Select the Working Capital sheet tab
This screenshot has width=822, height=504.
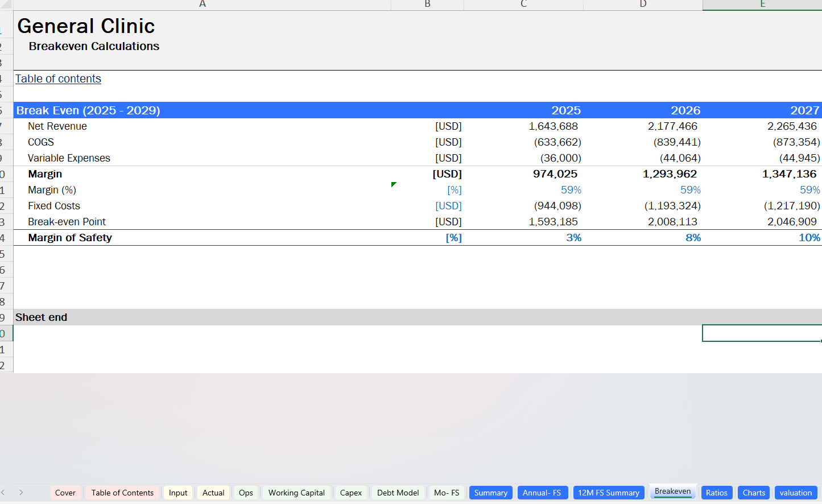(x=296, y=493)
